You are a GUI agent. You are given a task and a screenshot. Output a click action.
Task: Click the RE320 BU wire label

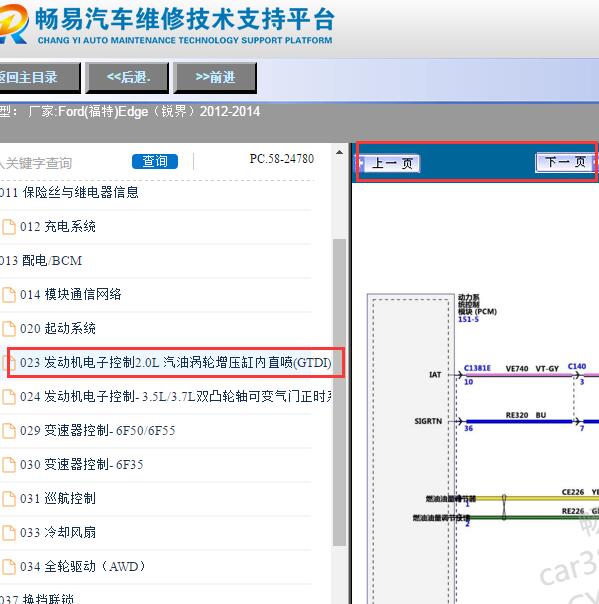[525, 415]
